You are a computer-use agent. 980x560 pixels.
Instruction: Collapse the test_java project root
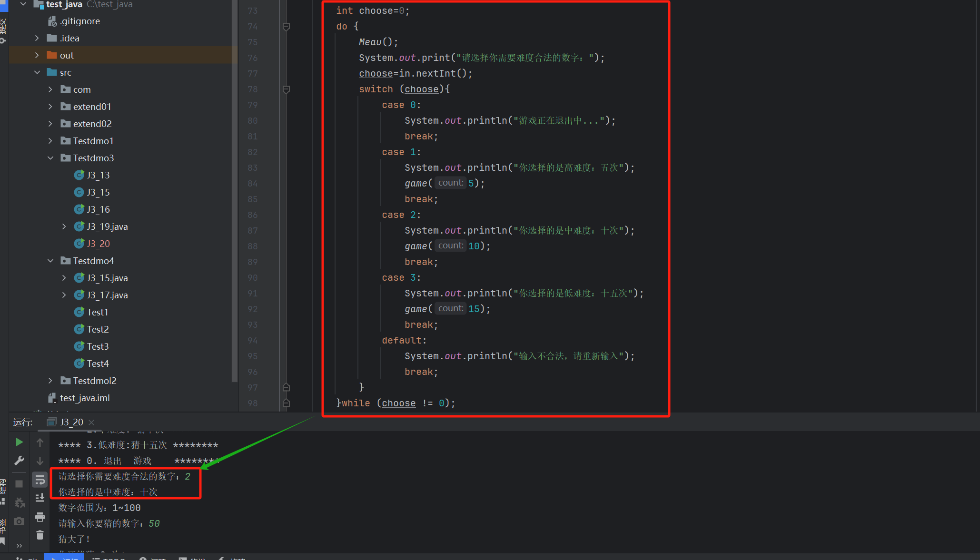coord(23,4)
